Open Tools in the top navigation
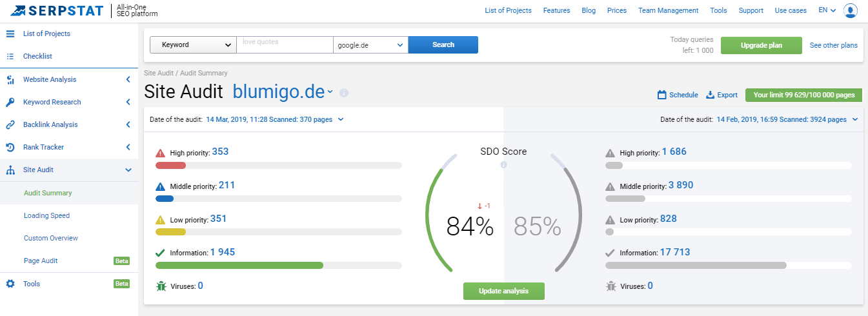Image resolution: width=868 pixels, height=316 pixels. click(718, 10)
